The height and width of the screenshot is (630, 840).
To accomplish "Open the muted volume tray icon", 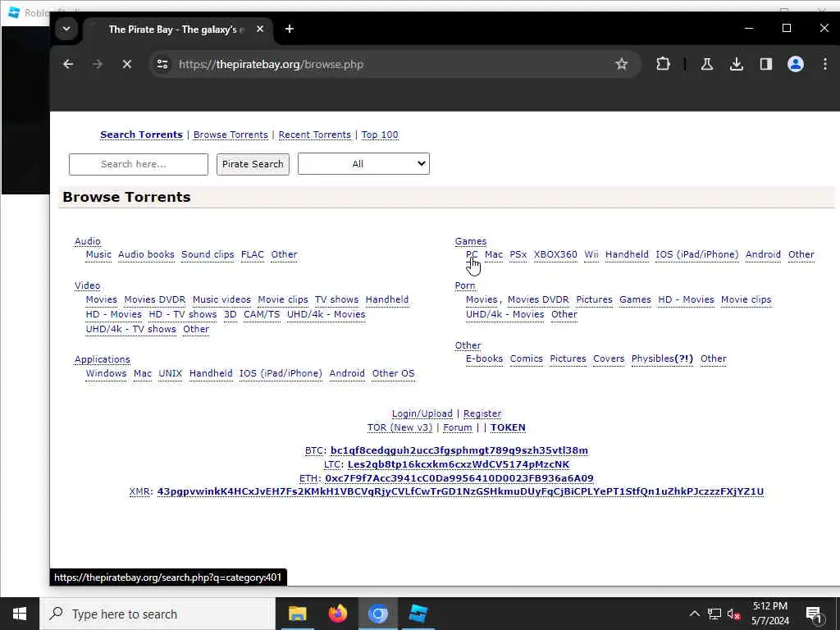I will [734, 614].
